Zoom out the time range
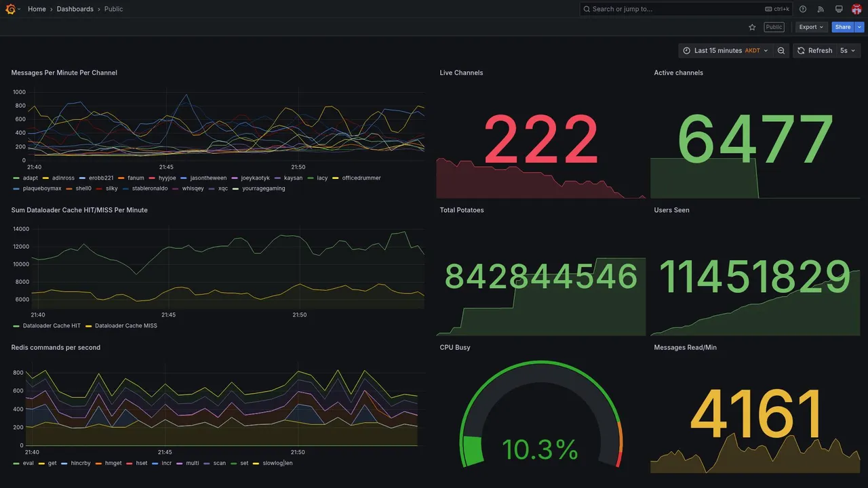The height and width of the screenshot is (488, 868). (x=781, y=51)
